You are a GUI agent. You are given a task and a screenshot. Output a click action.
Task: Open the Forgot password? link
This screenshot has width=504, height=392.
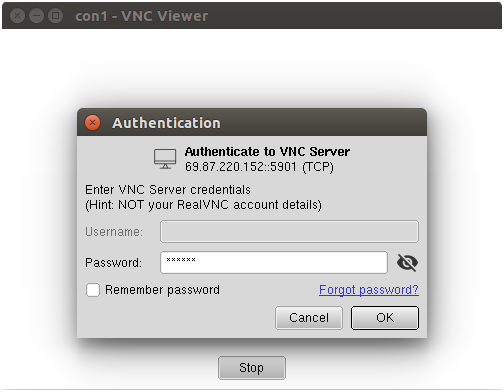point(369,290)
